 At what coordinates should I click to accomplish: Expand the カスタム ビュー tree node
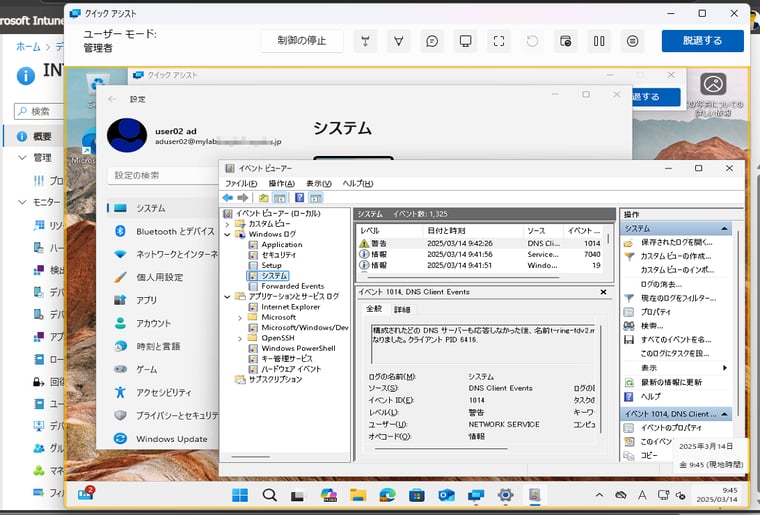click(227, 224)
